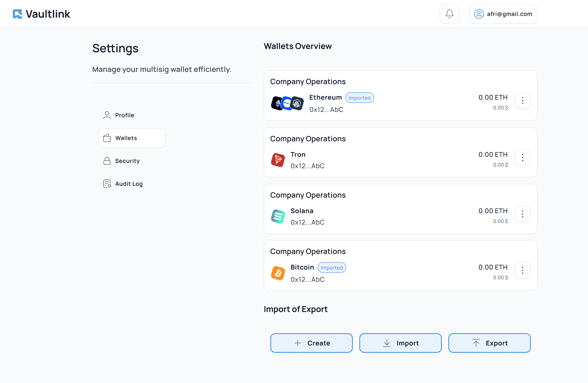Select the Wallets settings tab
This screenshot has height=383, width=588.
click(132, 138)
